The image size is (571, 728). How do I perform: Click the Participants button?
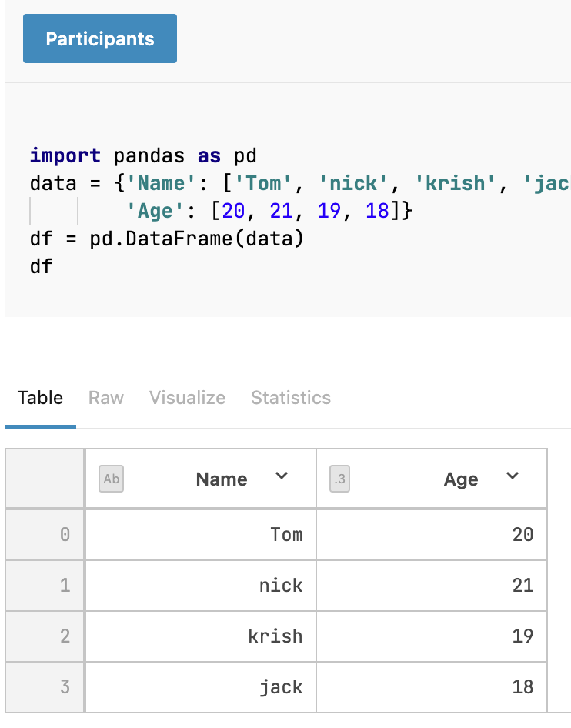100,38
